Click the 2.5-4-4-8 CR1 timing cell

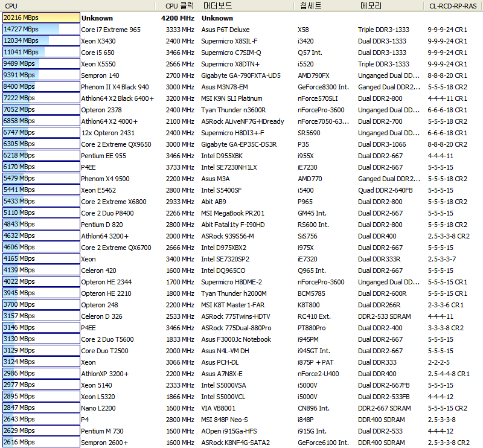coord(449,374)
